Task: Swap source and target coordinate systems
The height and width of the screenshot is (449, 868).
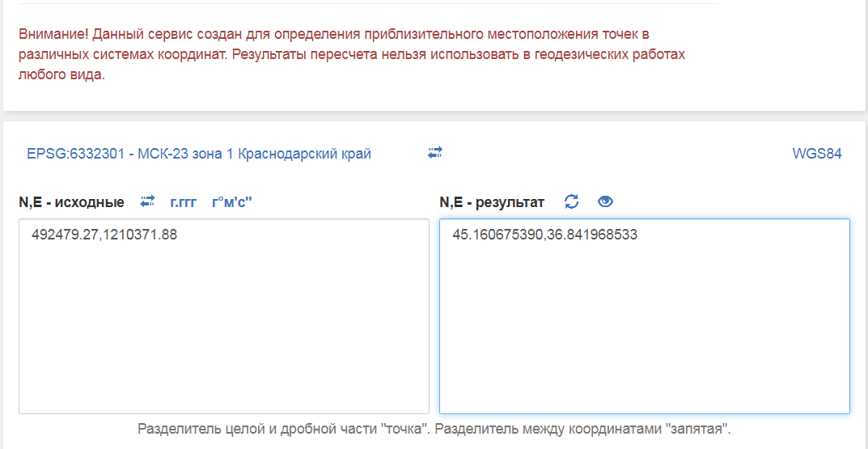Action: [435, 152]
